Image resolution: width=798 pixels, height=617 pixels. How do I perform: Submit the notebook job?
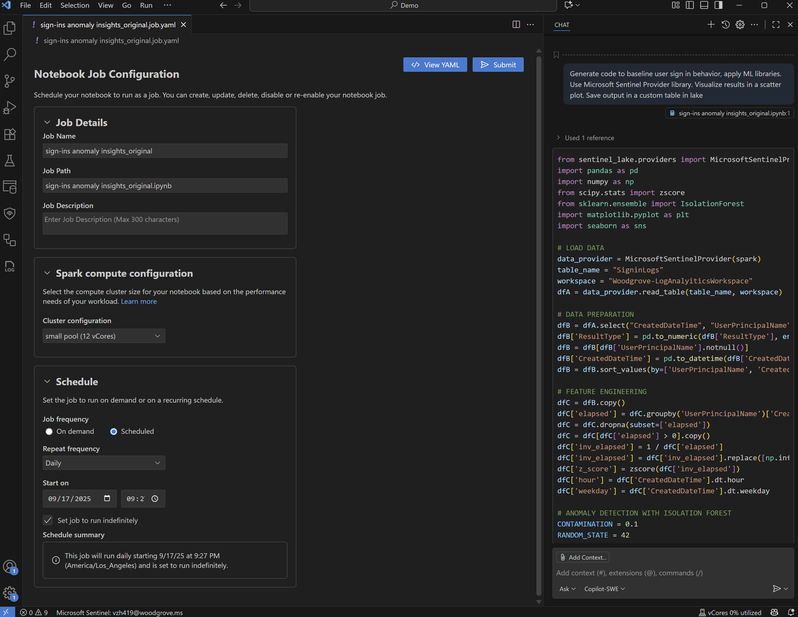pyautogui.click(x=498, y=65)
